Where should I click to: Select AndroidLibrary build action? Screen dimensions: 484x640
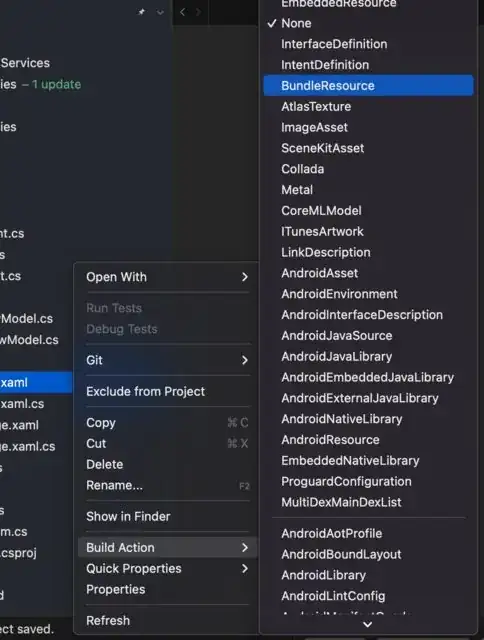point(368,575)
